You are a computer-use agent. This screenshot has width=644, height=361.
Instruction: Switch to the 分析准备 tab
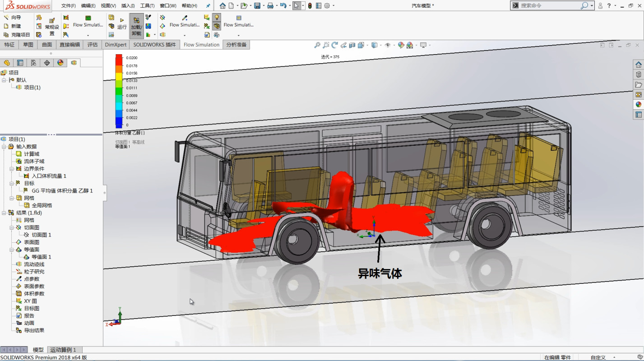click(236, 45)
